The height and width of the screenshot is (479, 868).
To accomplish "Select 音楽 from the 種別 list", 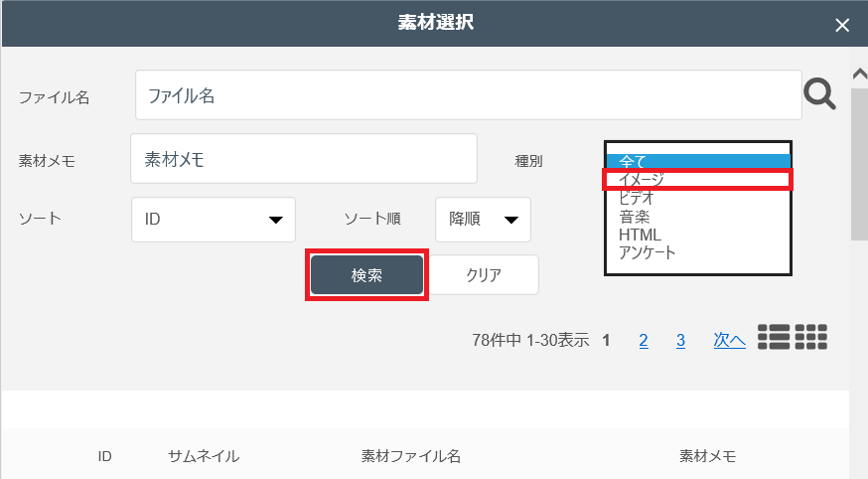I will [697, 217].
